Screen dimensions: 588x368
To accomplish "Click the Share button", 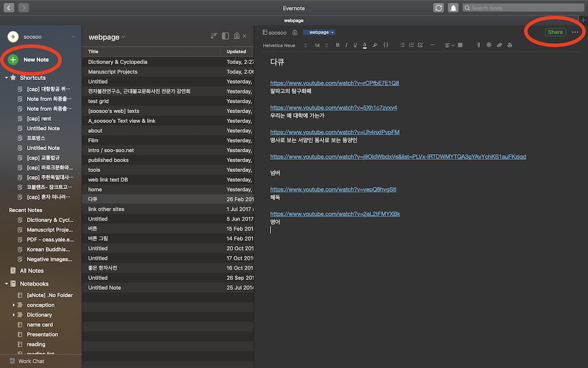I will pyautogui.click(x=555, y=32).
